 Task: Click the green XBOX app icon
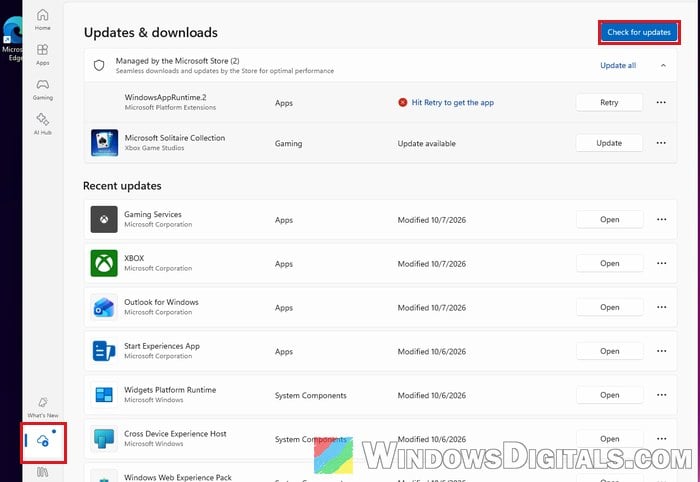point(104,263)
